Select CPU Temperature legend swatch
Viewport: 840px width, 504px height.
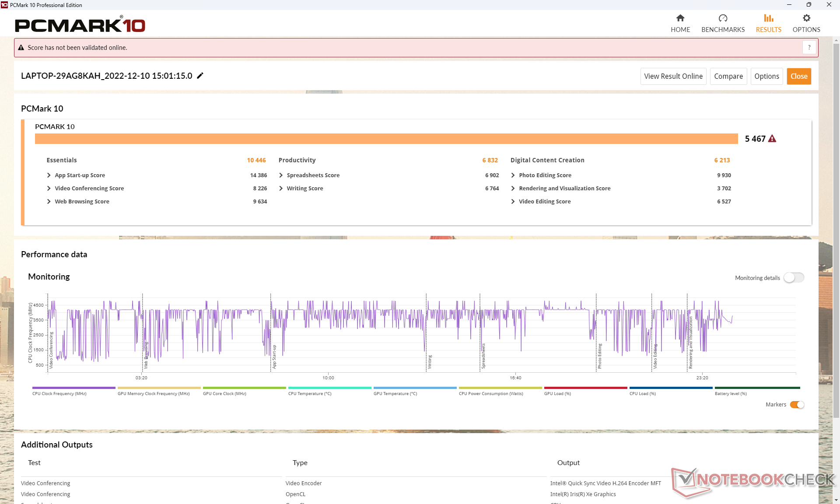click(329, 388)
